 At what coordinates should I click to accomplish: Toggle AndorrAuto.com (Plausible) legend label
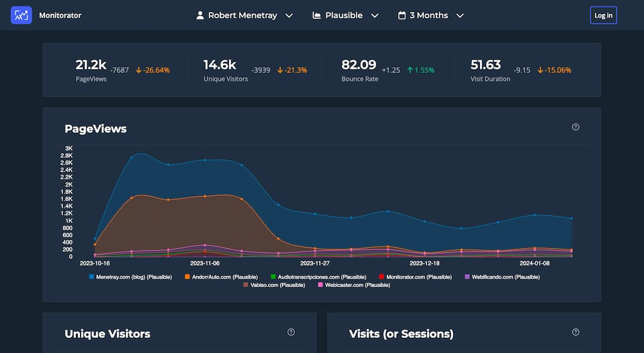pyautogui.click(x=225, y=277)
